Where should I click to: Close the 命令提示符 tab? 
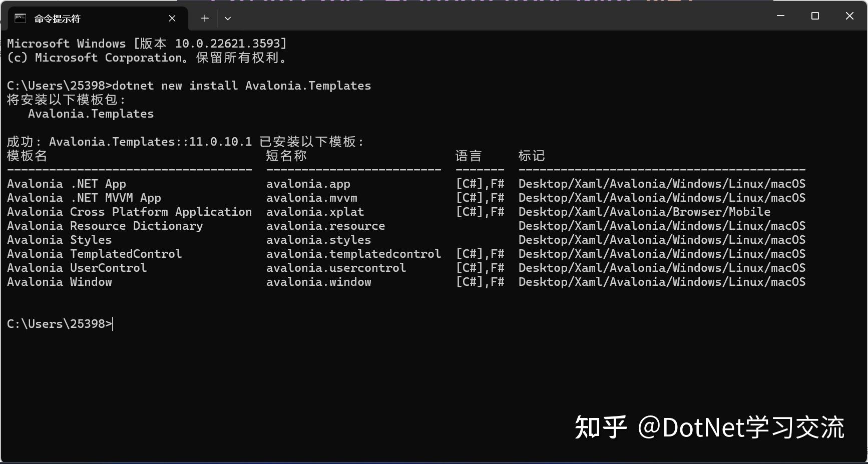pyautogui.click(x=172, y=18)
